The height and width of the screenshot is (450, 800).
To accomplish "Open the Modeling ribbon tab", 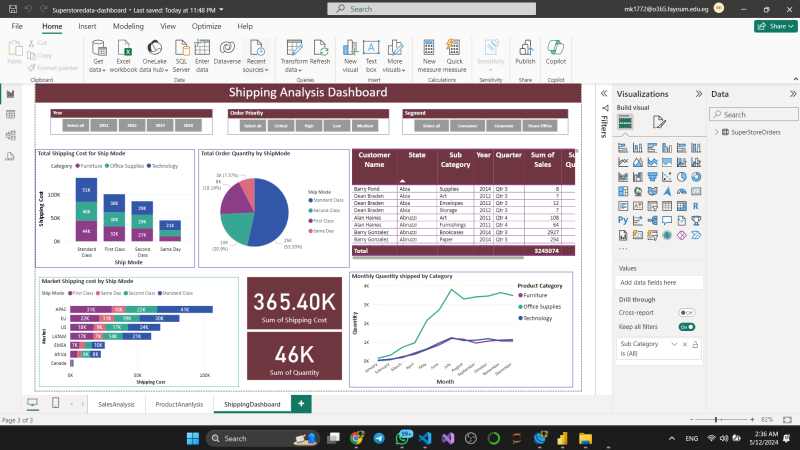I will (x=128, y=26).
